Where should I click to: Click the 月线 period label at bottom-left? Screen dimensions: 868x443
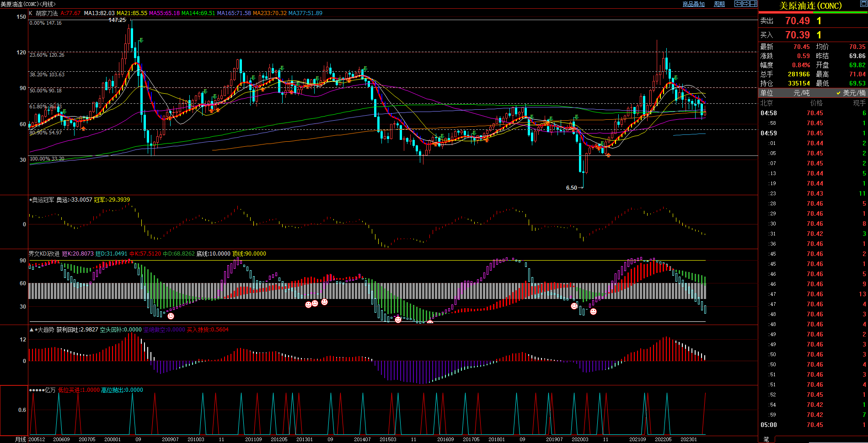coord(20,439)
